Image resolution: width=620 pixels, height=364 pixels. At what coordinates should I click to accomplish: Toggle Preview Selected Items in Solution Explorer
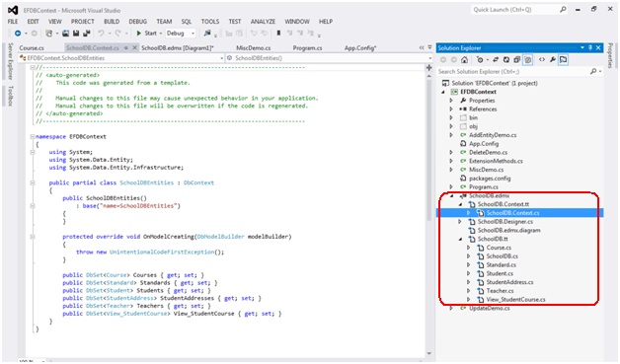pos(564,59)
